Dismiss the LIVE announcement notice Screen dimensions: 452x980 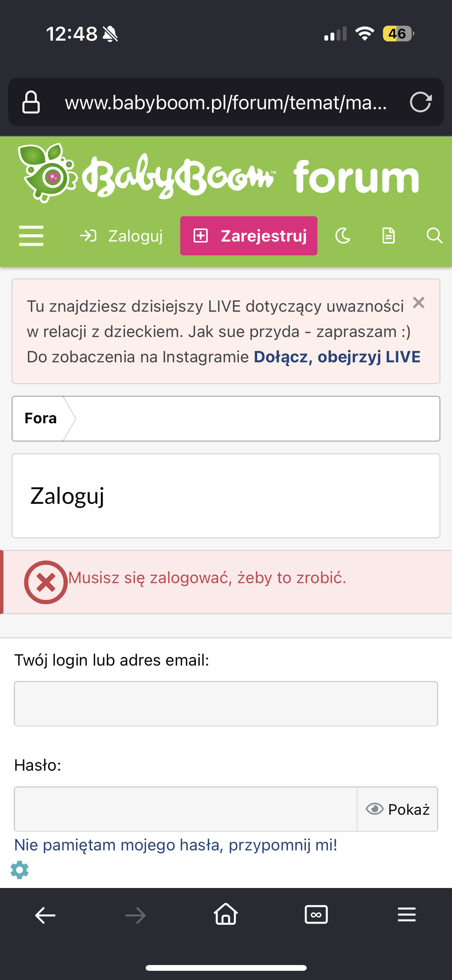(x=419, y=303)
